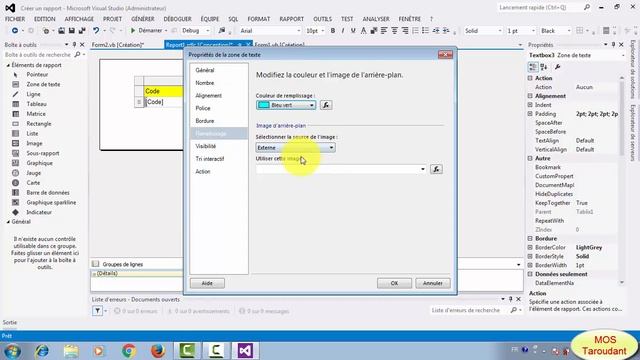Open the FICHIER menu
640x360 pixels.
[15, 19]
